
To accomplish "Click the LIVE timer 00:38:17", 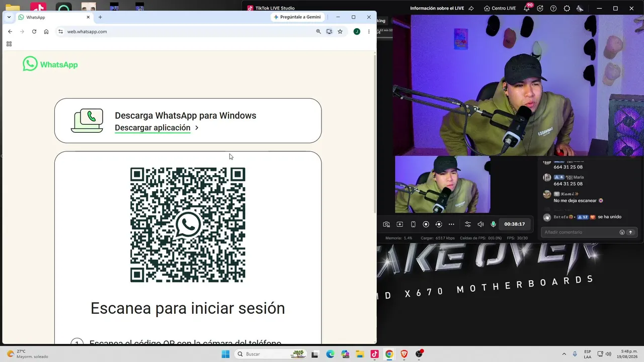I will tap(515, 224).
